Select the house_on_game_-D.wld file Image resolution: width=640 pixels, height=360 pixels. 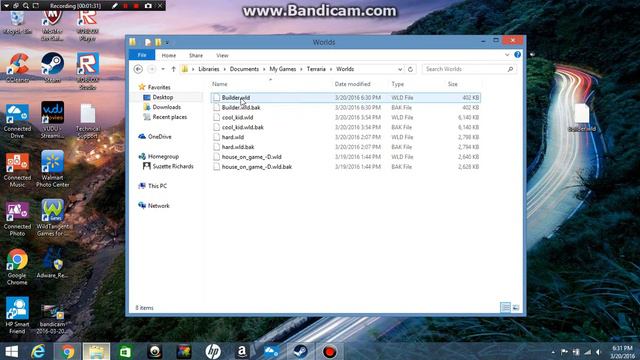pos(345,157)
